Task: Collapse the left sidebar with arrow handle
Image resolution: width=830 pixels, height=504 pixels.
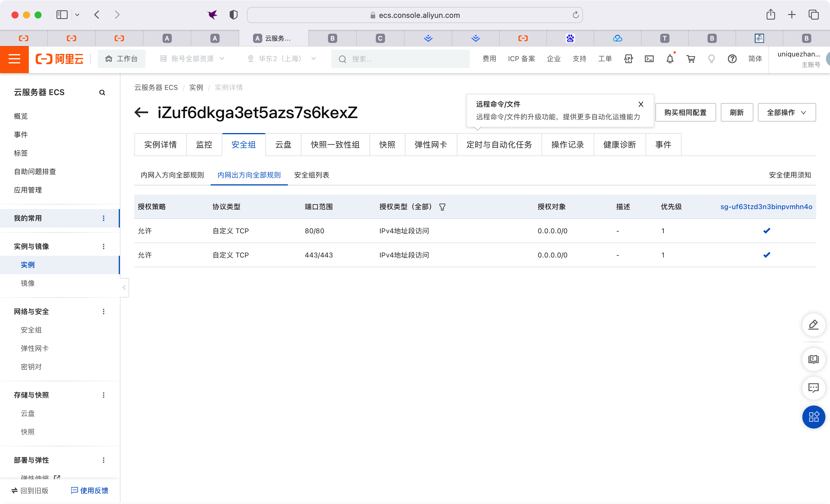Action: (x=124, y=287)
